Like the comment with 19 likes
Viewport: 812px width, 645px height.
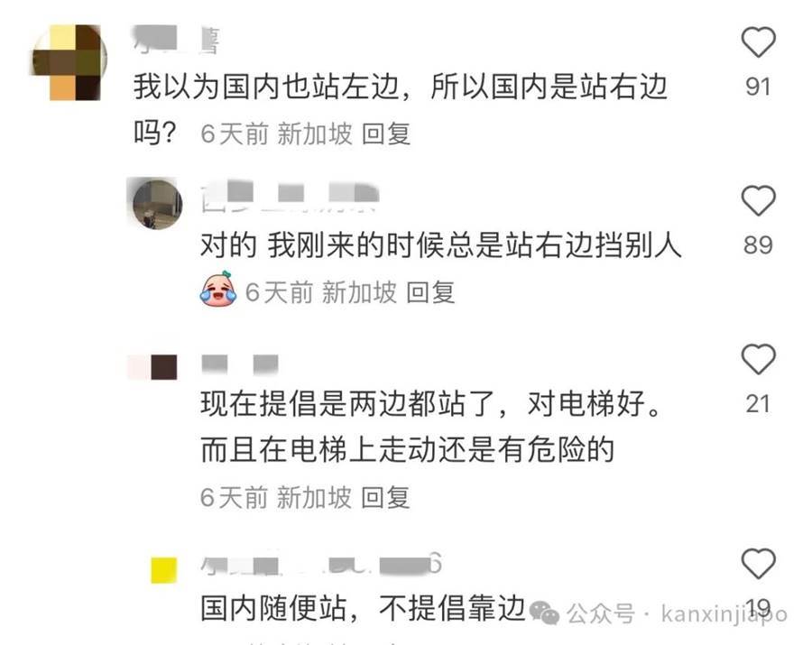pyautogui.click(x=758, y=563)
